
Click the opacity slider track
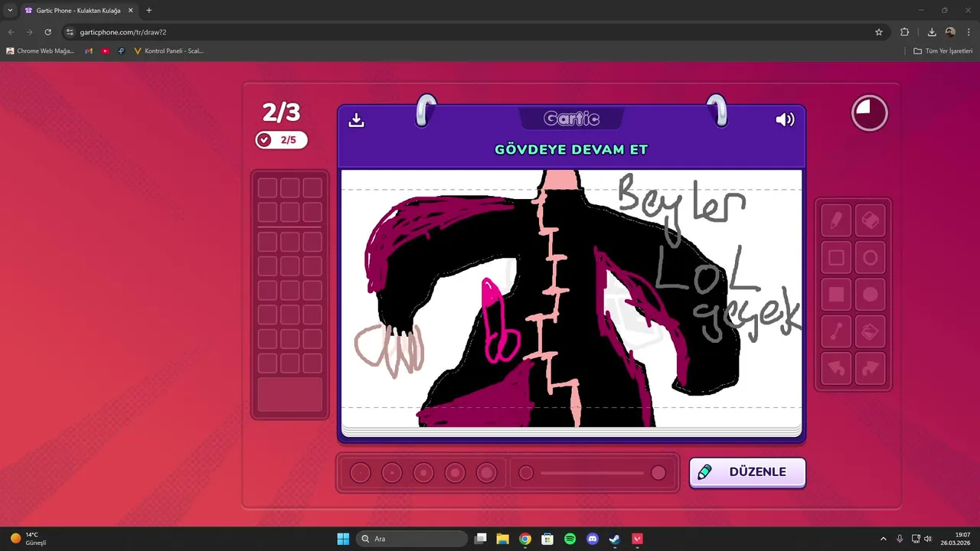click(592, 473)
